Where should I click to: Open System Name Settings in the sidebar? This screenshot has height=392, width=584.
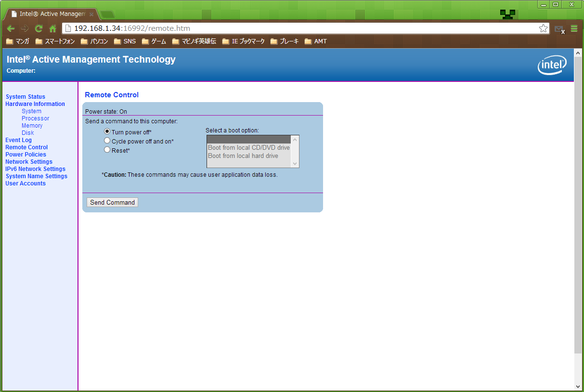pyautogui.click(x=37, y=176)
